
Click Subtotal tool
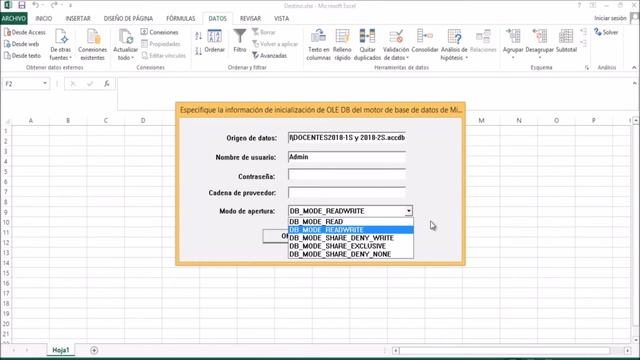tap(566, 41)
